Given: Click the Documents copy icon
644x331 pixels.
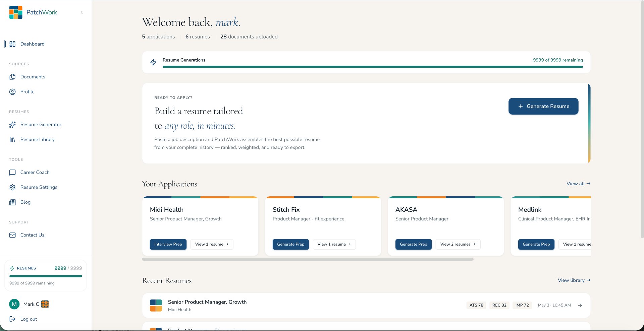Looking at the screenshot, I should 12,77.
